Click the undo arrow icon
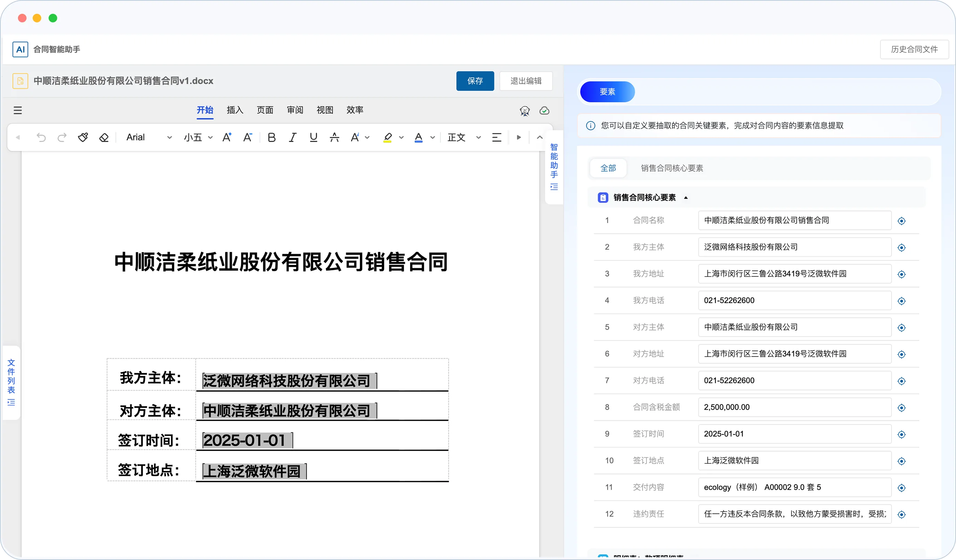 41,137
